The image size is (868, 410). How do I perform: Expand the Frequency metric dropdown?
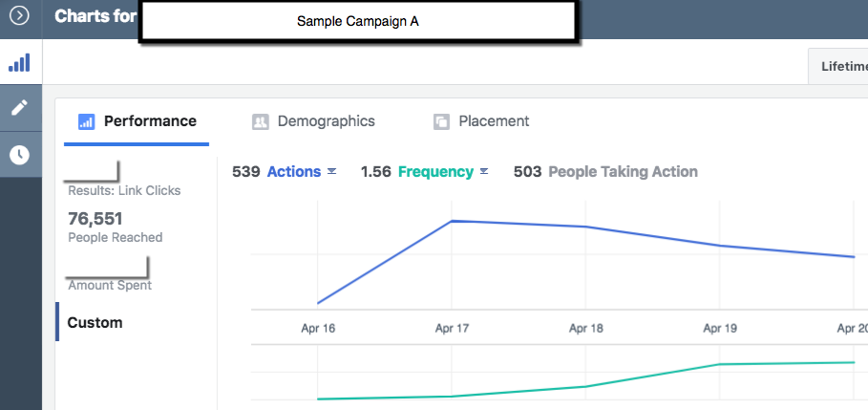point(483,172)
